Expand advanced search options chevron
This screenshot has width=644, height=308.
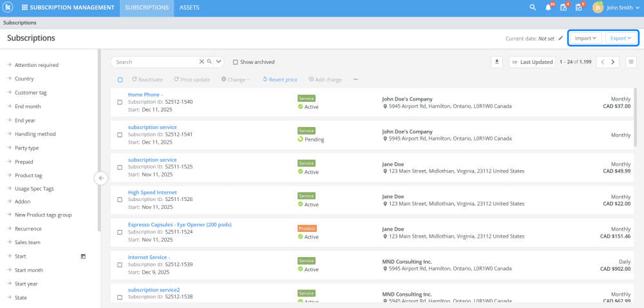[218, 62]
